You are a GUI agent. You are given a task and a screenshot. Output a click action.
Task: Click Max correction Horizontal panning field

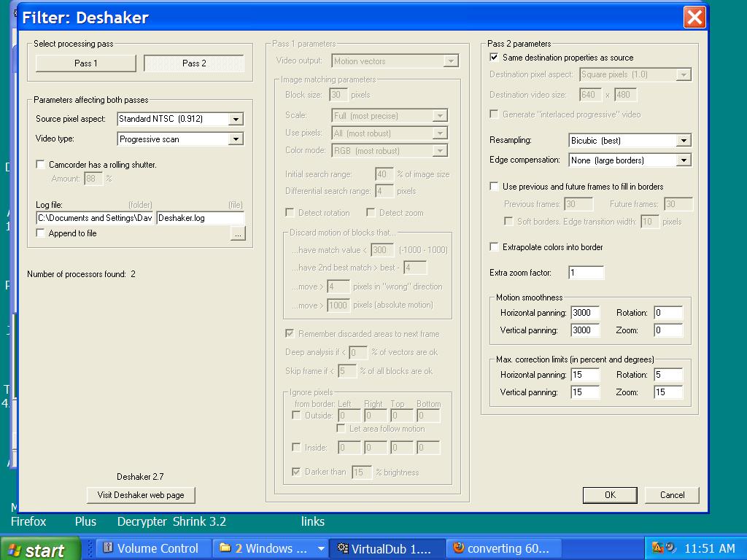585,375
